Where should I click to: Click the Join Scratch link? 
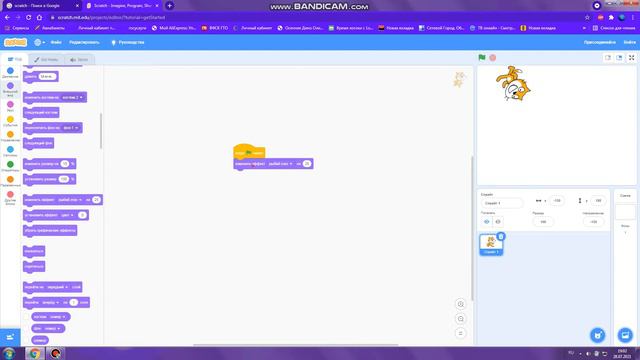[x=599, y=42]
